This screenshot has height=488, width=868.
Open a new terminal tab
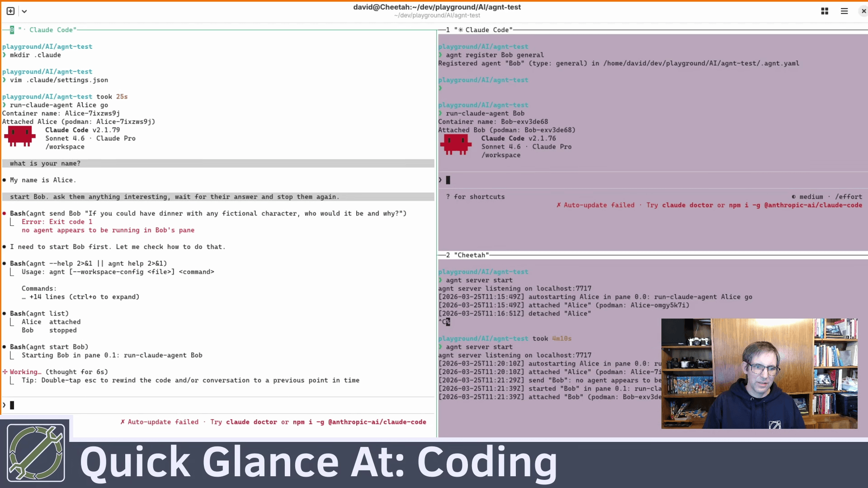(x=10, y=11)
